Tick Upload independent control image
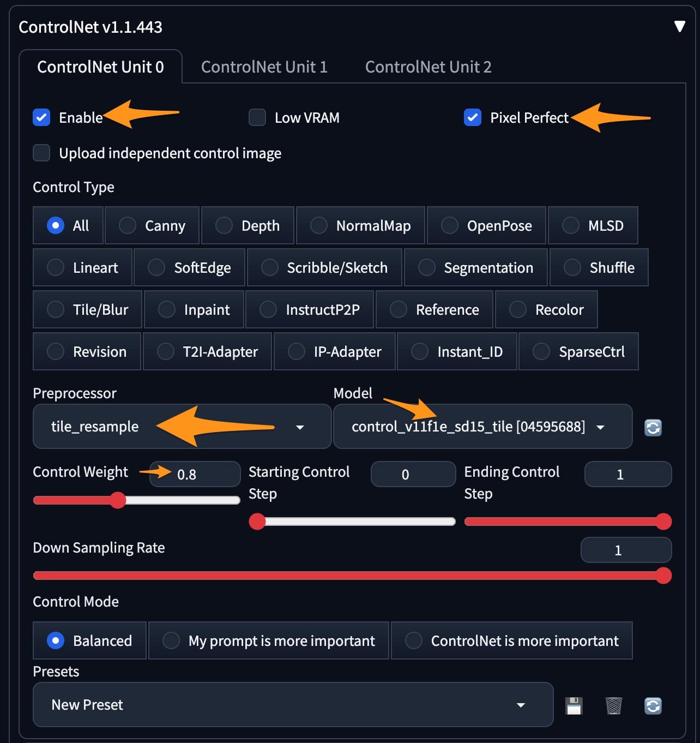 [x=41, y=153]
